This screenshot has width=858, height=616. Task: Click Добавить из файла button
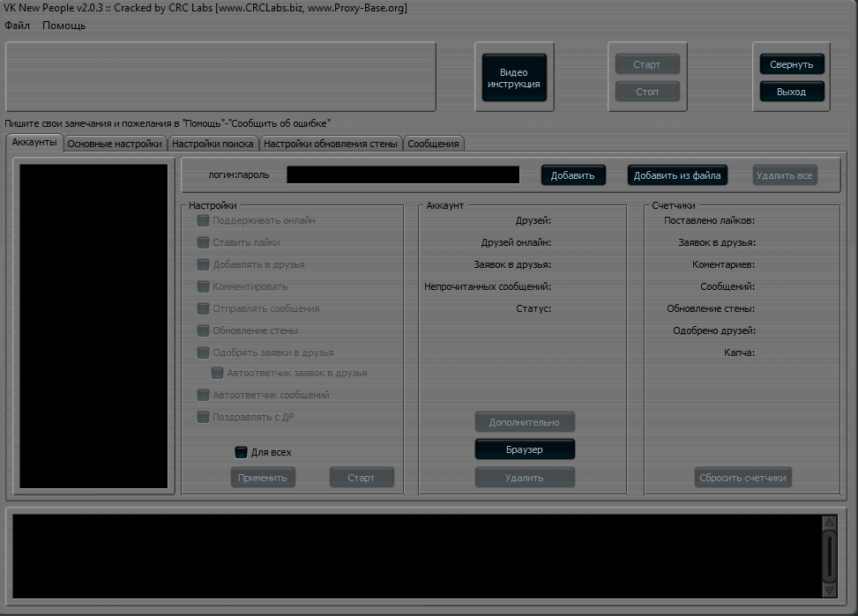[677, 175]
